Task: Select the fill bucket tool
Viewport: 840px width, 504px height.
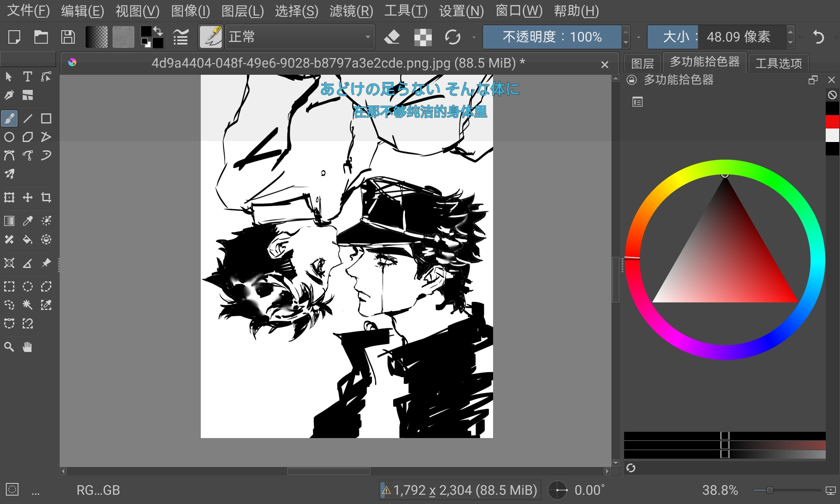Action: coord(27,239)
